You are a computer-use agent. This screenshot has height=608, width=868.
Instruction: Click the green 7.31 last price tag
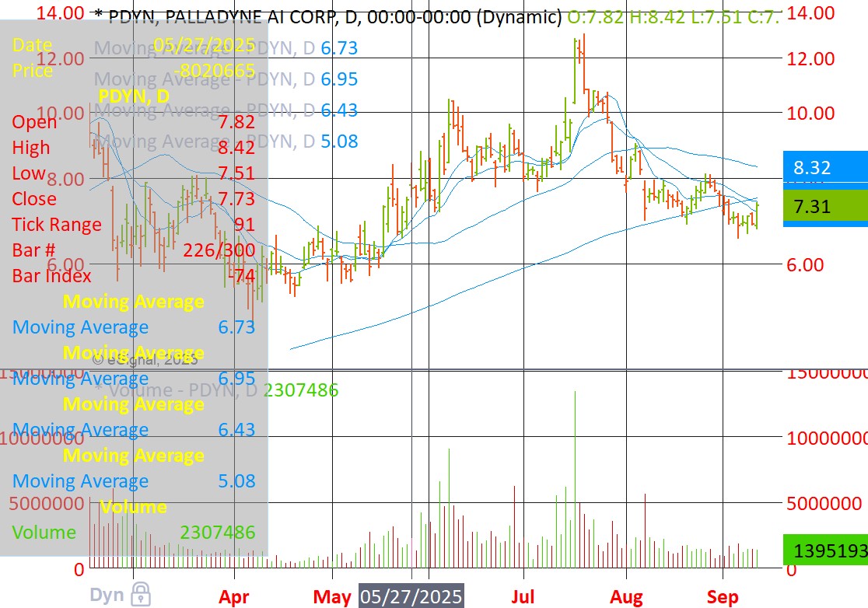(x=824, y=207)
